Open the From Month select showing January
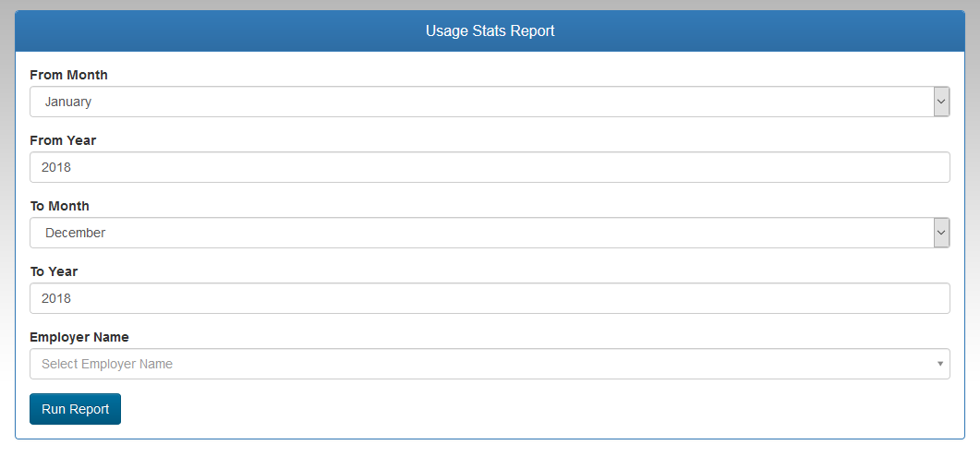 (x=490, y=102)
